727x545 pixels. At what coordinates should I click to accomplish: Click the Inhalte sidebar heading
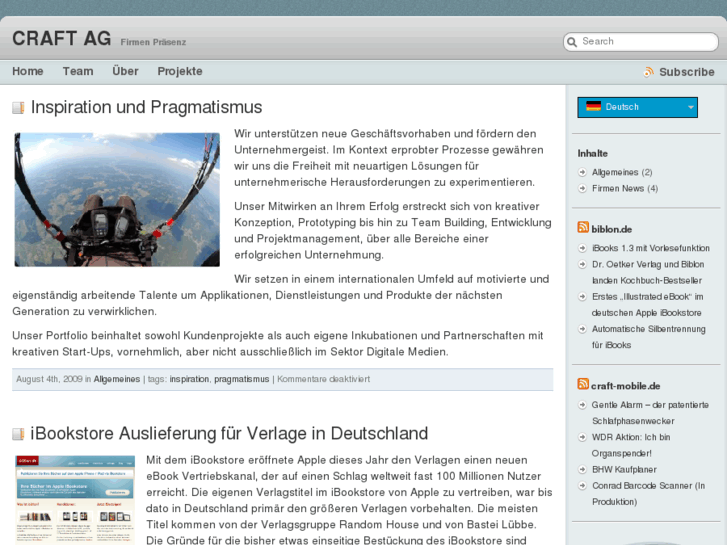coord(593,153)
